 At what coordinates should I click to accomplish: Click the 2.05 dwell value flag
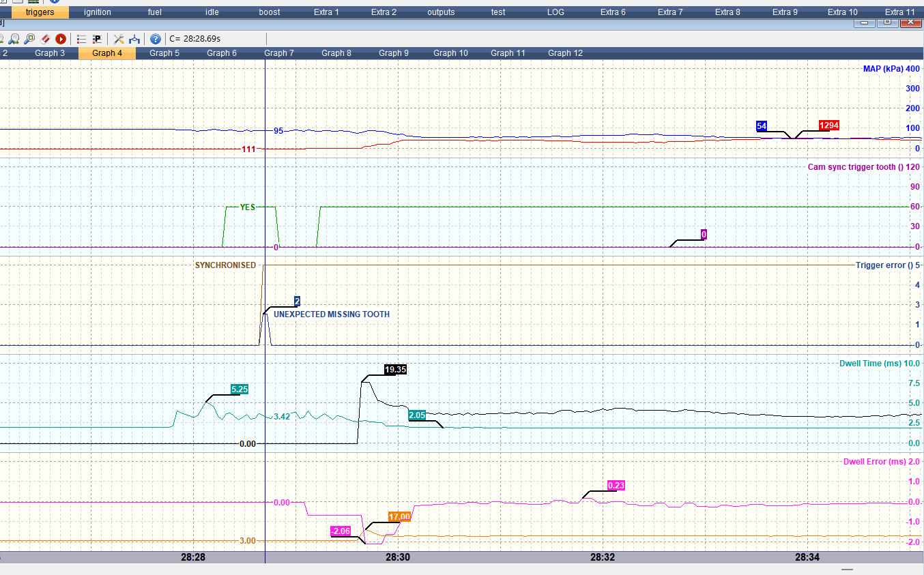click(417, 415)
